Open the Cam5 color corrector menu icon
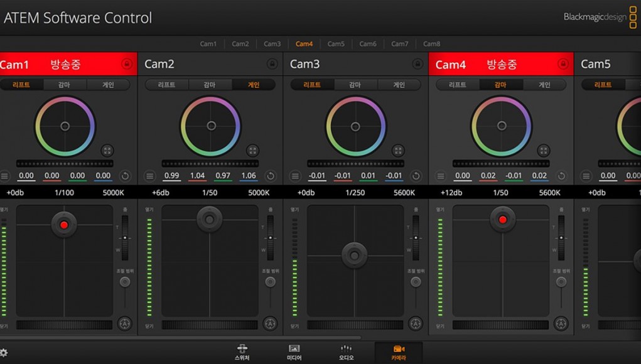The width and height of the screenshot is (641, 364). (586, 176)
